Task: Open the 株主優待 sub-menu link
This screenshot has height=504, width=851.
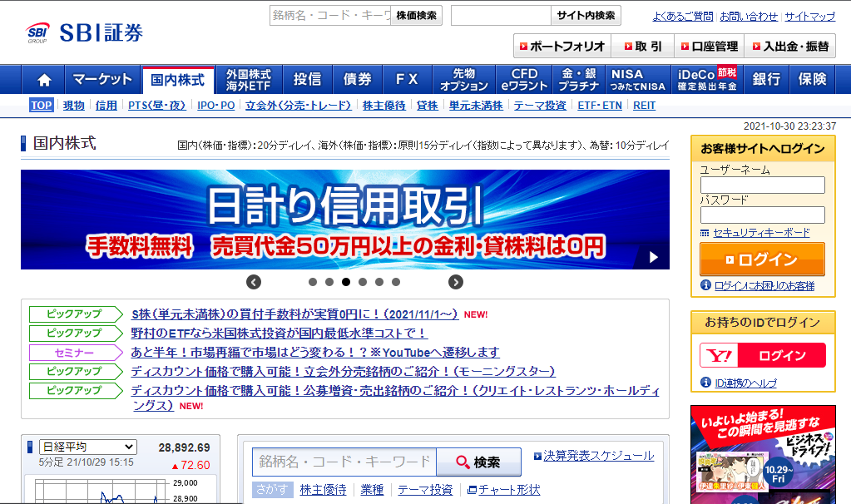Action: (x=384, y=106)
